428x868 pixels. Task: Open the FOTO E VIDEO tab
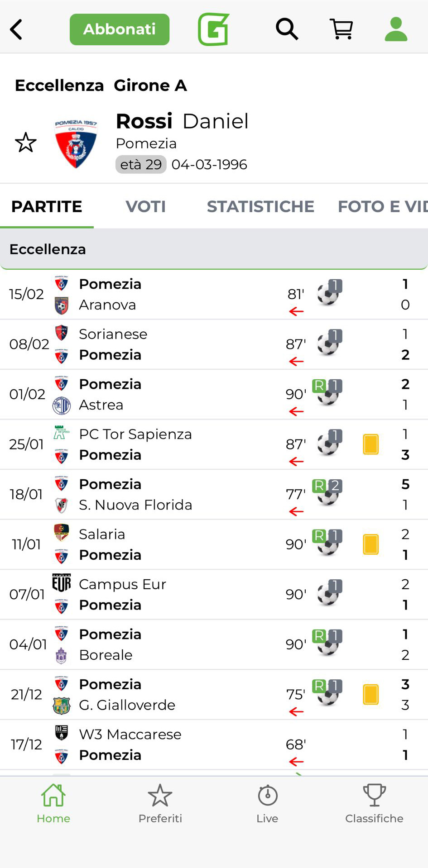click(x=382, y=206)
